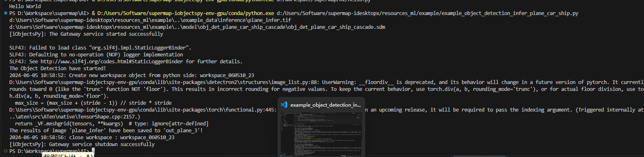Image resolution: width=644 pixels, height=157 pixels.
Task: Click 'Defaulting to no-operation (NOP) logger' line
Action: tap(96, 55)
